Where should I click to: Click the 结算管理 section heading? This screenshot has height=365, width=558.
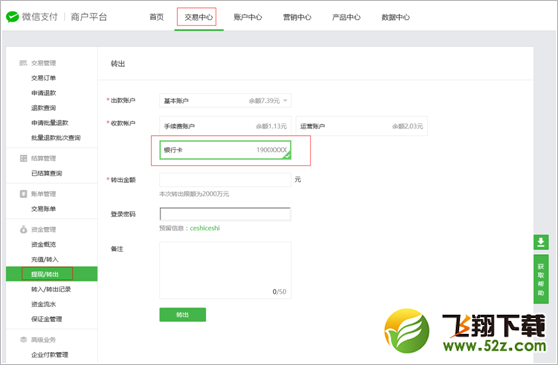pyautogui.click(x=43, y=158)
